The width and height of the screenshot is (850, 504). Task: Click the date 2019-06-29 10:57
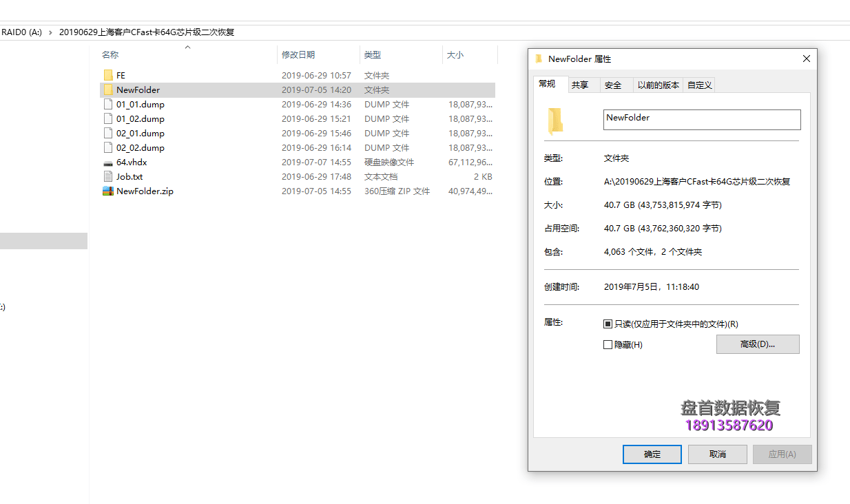click(316, 75)
